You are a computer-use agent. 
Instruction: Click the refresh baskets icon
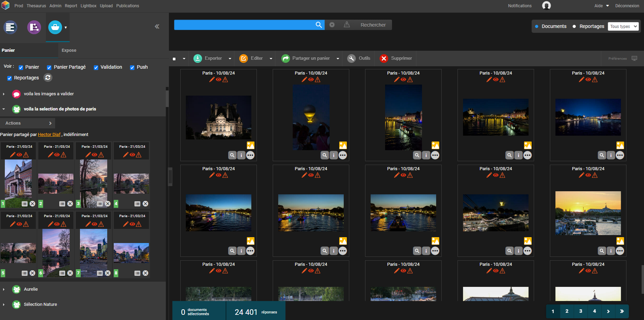48,78
